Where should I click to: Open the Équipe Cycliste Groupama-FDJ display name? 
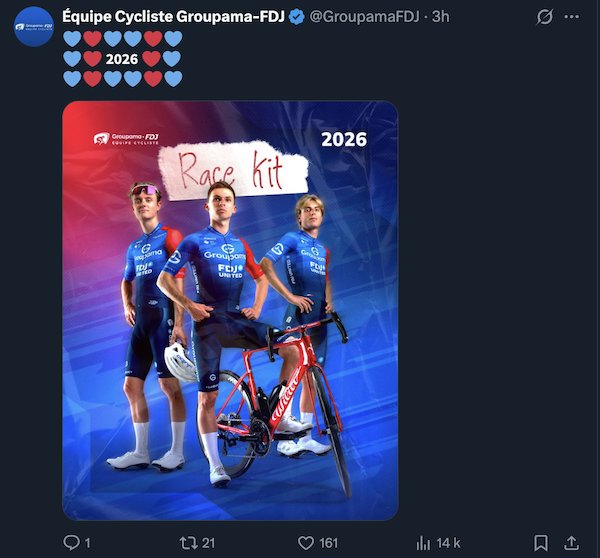pyautogui.click(x=173, y=17)
